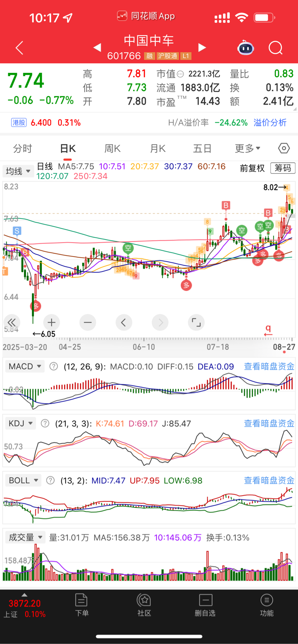Viewport: 298px width, 644px height.
Task: Change MACD indicator via dropdown
Action: pyautogui.click(x=25, y=366)
